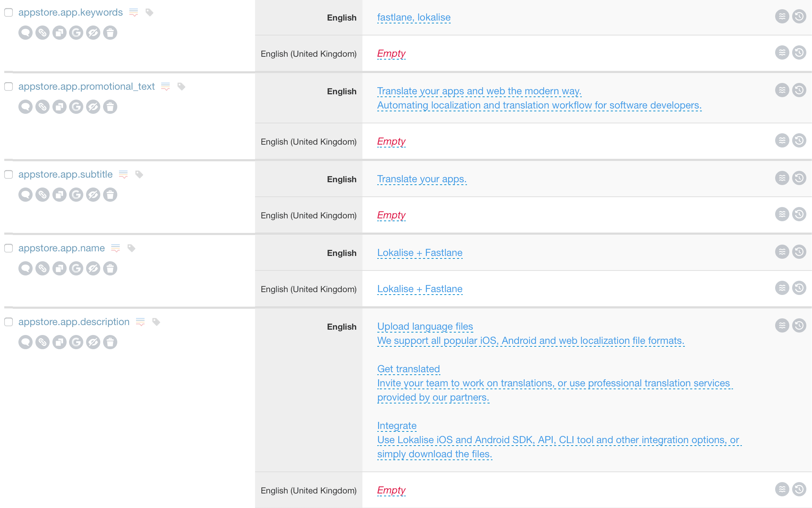
Task: Click attachment icon under appstore.app.promotional_text
Action: [x=43, y=107]
